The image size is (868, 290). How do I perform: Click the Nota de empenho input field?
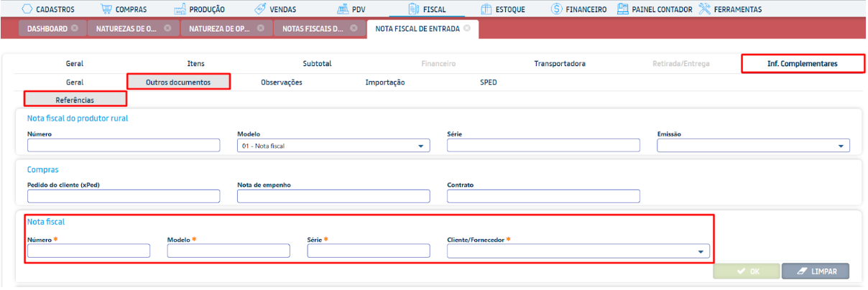tap(333, 197)
